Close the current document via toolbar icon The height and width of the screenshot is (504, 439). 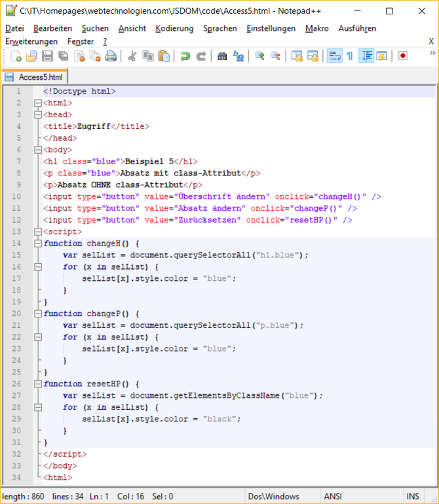[79, 56]
